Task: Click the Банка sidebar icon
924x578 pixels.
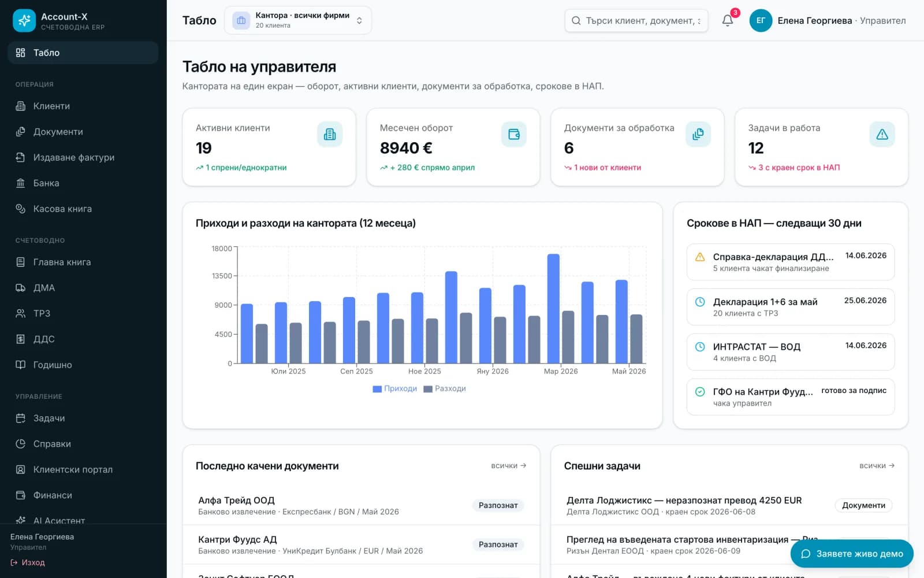Action: coord(21,183)
